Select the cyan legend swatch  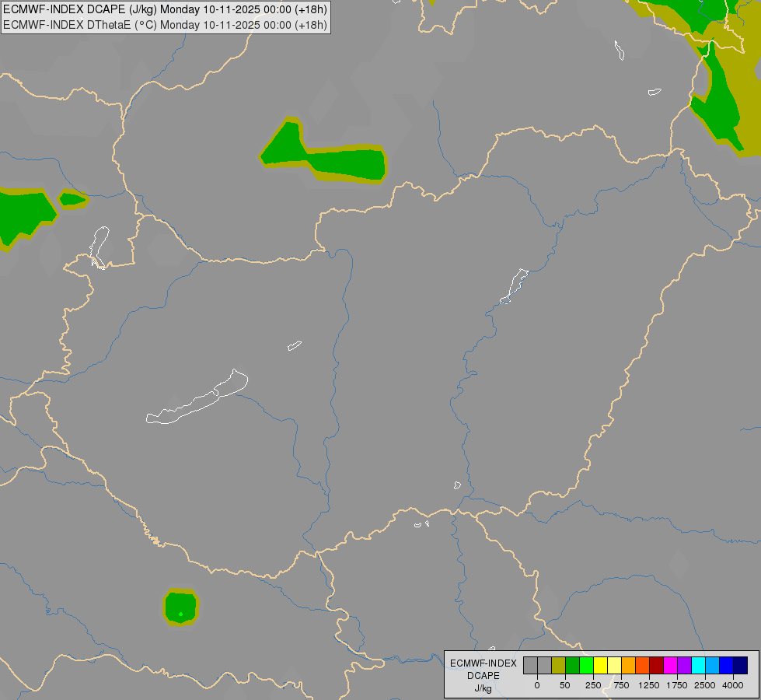point(698,665)
